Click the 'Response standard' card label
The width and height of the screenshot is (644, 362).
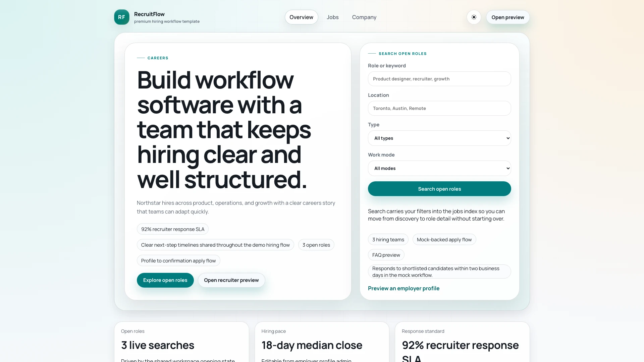coord(423,331)
